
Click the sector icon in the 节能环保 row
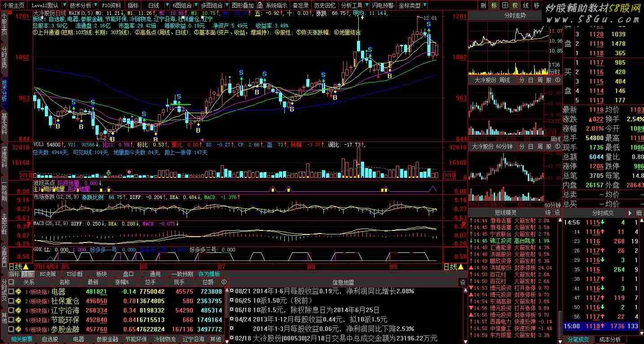[19, 320]
